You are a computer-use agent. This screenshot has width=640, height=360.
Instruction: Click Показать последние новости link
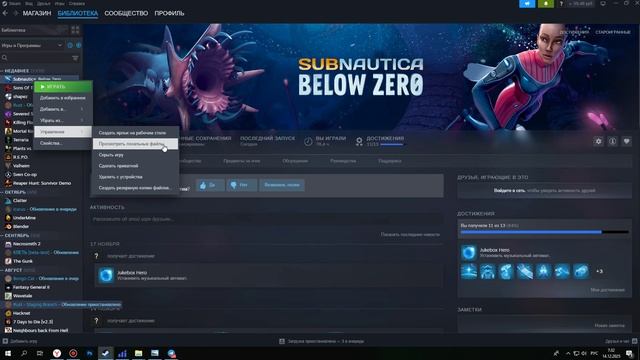410,234
